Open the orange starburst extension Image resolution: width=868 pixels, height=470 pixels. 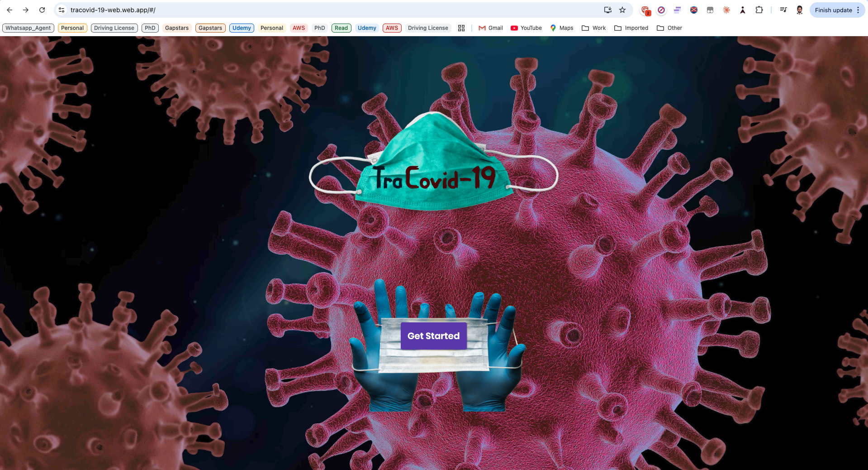pos(726,10)
